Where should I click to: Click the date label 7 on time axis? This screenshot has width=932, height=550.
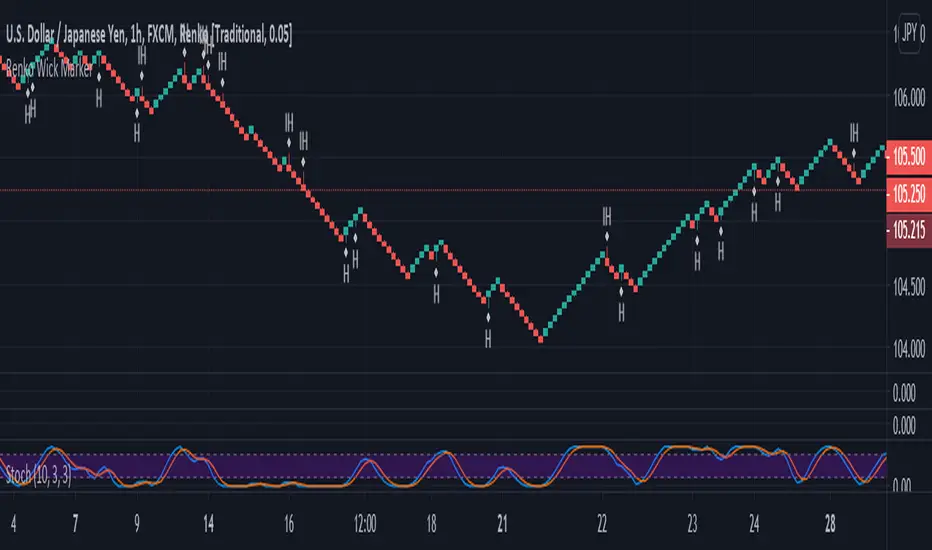tap(75, 524)
